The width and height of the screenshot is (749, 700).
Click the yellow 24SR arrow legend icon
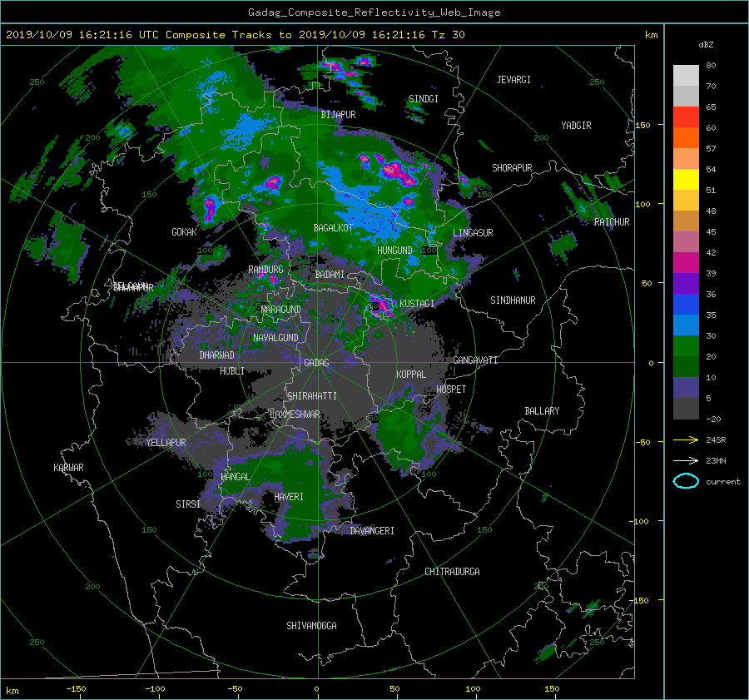686,439
